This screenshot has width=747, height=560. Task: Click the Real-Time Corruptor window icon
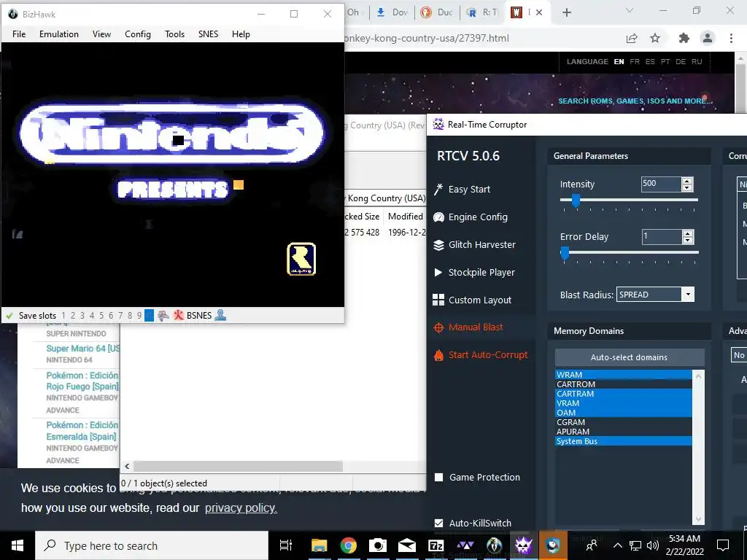click(x=438, y=124)
